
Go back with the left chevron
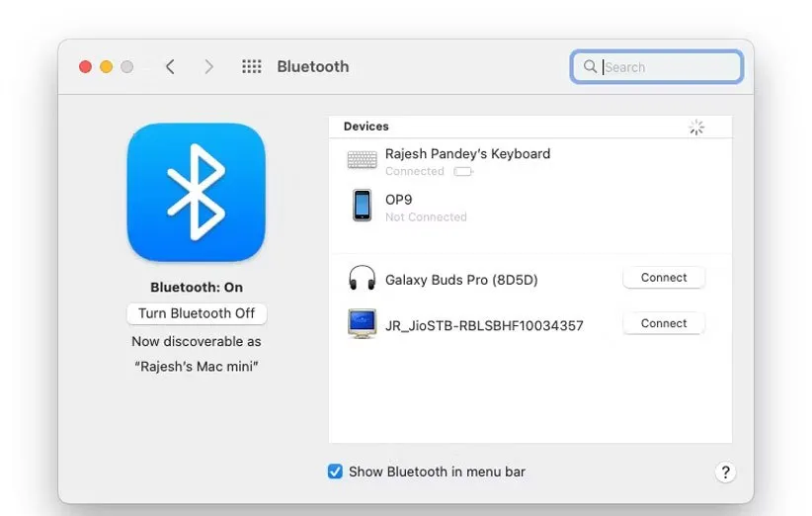170,66
